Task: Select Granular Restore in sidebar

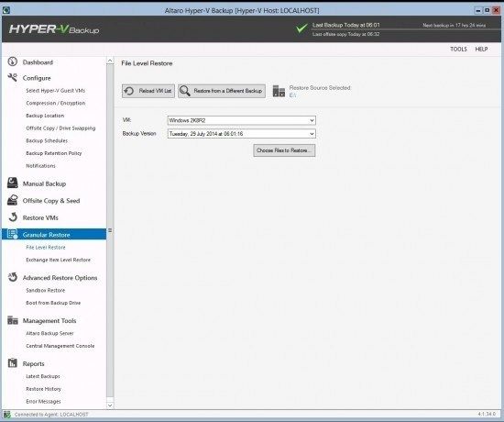Action: coord(54,234)
